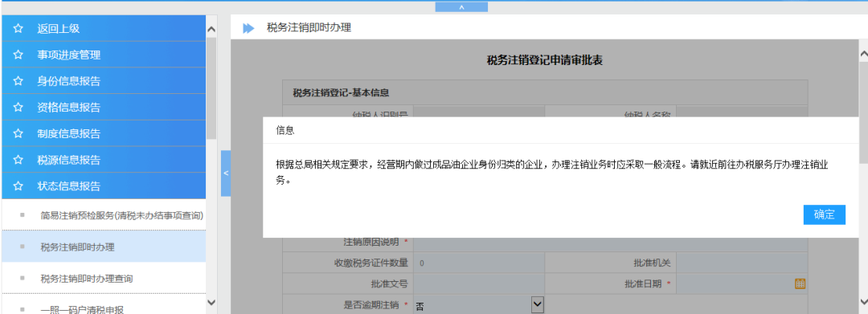Click the double-arrow icon before 税务注销即时办理 title
This screenshot has width=868, height=314.
tap(248, 28)
